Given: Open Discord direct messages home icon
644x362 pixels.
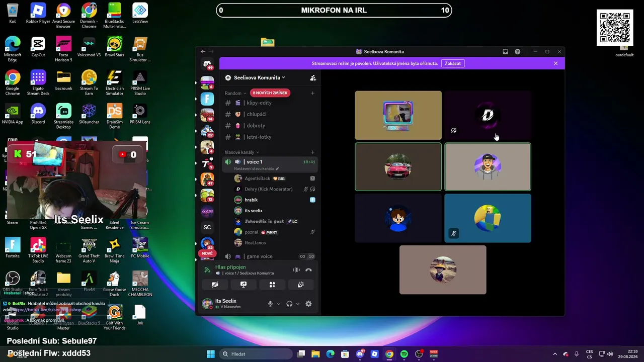Looking at the screenshot, I should (x=207, y=64).
